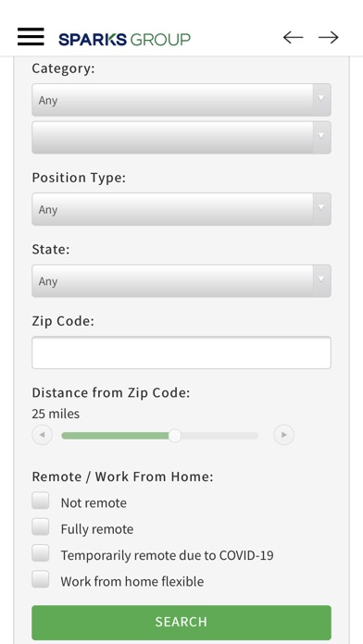This screenshot has height=644, width=363.
Task: Click the Category dropdown arrow
Action: coord(322,100)
